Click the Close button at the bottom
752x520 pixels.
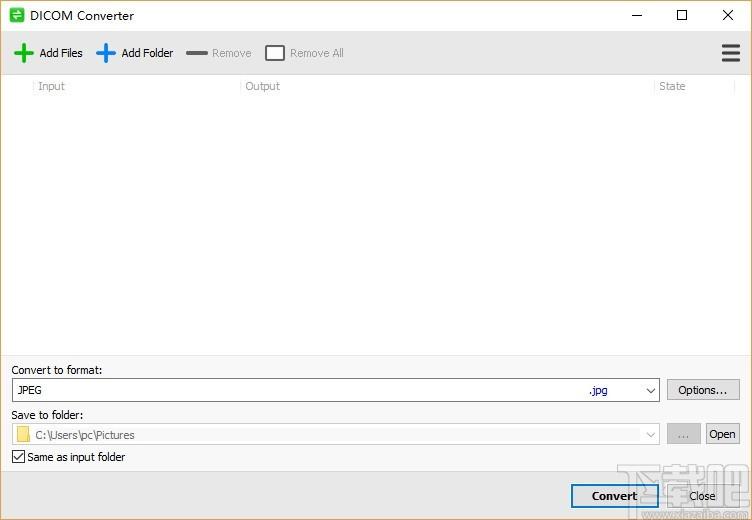[702, 496]
